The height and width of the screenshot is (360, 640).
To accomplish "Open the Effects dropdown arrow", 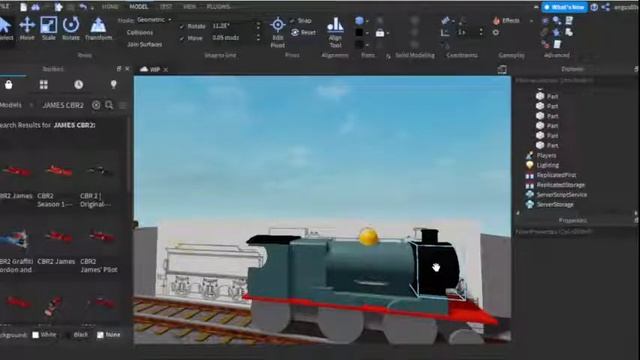I will [531, 20].
